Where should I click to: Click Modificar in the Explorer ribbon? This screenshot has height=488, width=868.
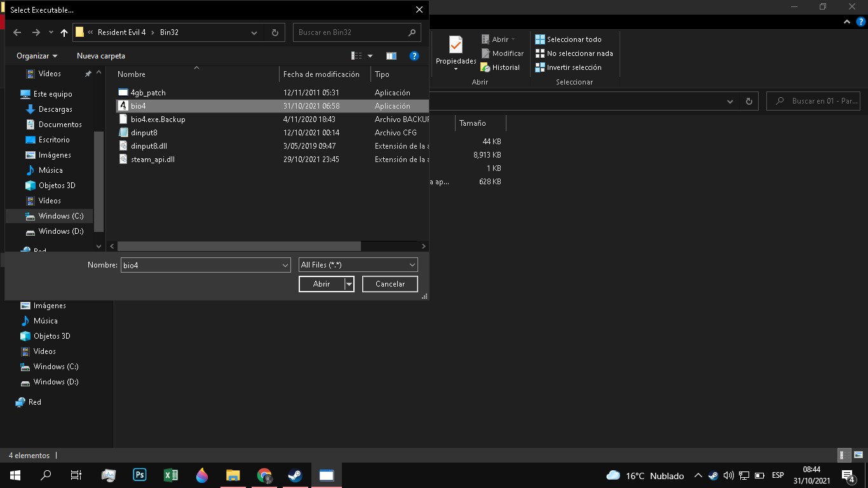click(502, 53)
